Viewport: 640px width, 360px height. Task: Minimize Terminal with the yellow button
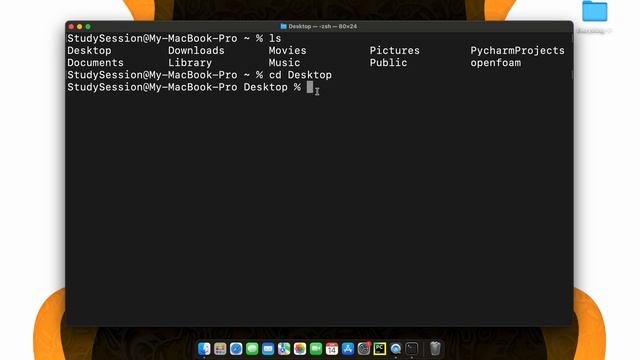pyautogui.click(x=80, y=27)
